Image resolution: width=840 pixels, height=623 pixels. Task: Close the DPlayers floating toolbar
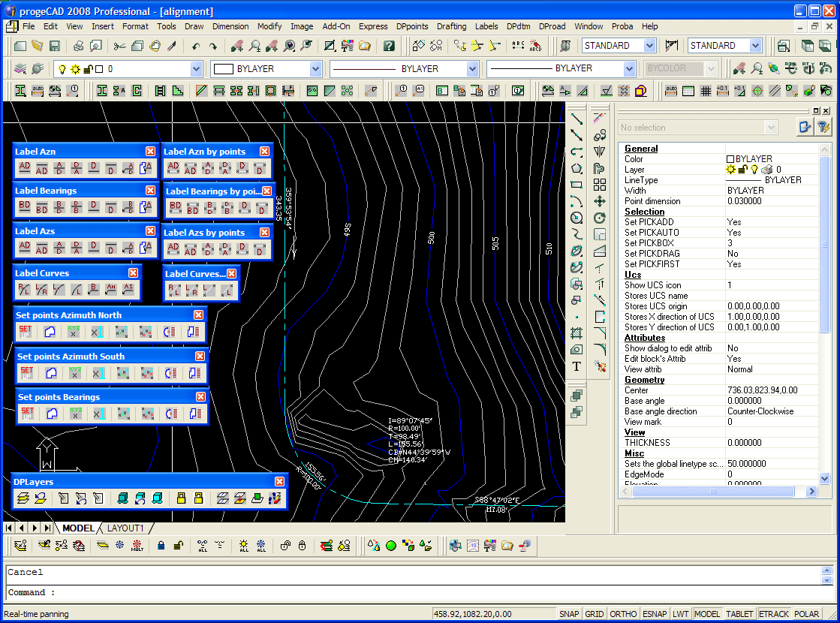click(279, 482)
